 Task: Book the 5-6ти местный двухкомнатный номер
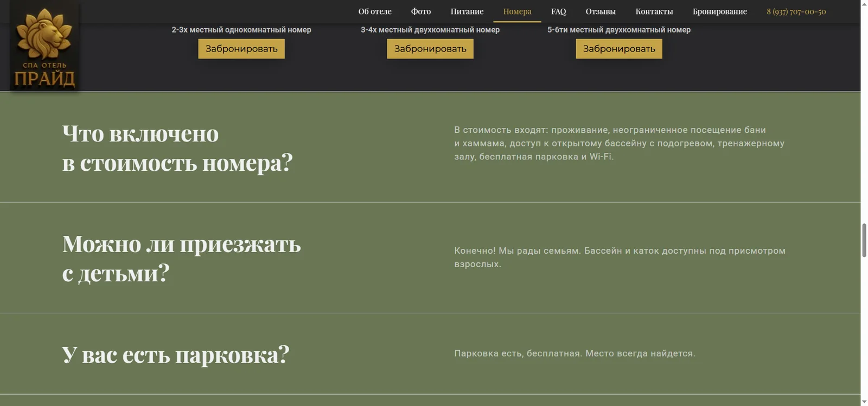coord(619,49)
